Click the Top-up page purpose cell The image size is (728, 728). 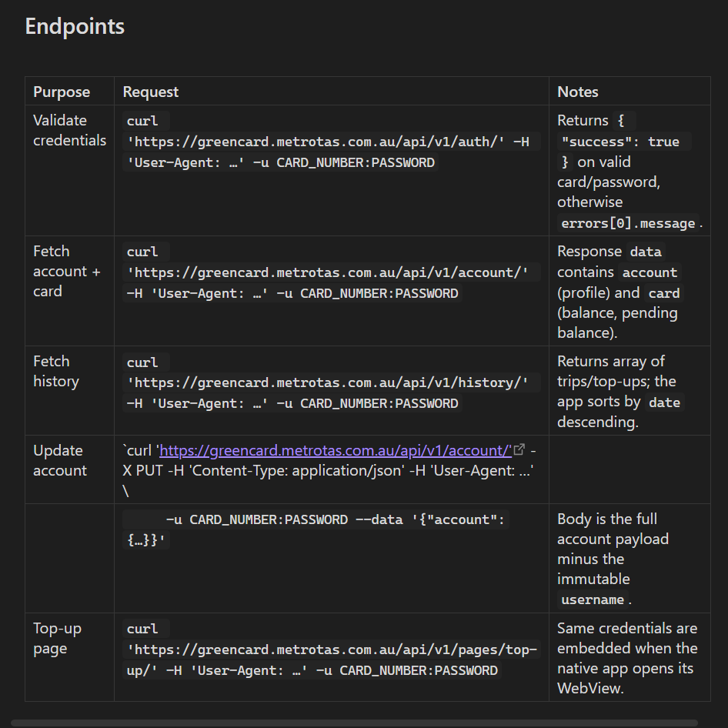(x=57, y=638)
